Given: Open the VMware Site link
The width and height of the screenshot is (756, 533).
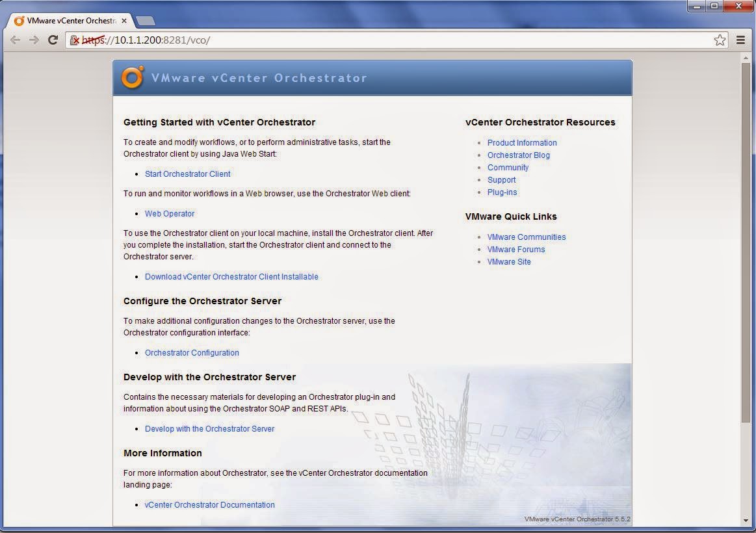Looking at the screenshot, I should (509, 262).
